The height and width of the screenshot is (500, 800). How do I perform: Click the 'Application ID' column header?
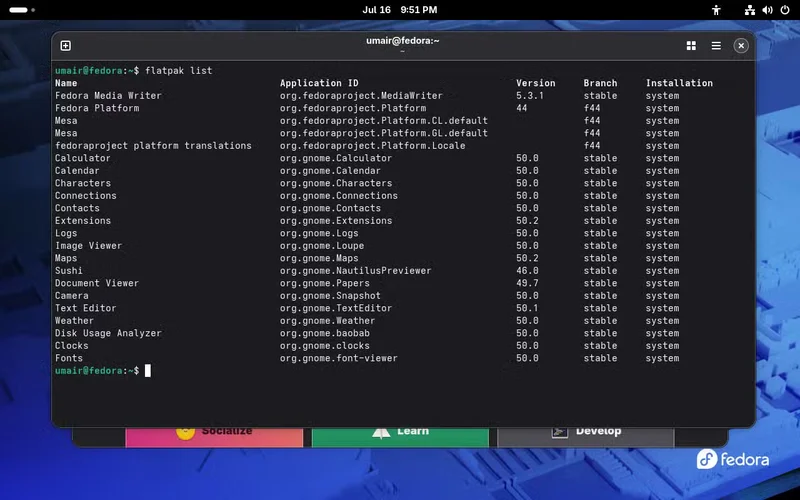(x=319, y=83)
